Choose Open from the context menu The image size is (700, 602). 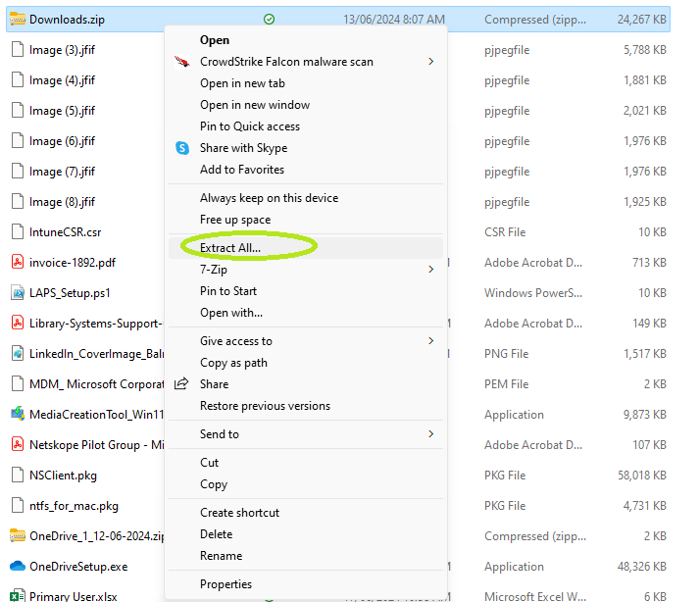click(x=215, y=40)
